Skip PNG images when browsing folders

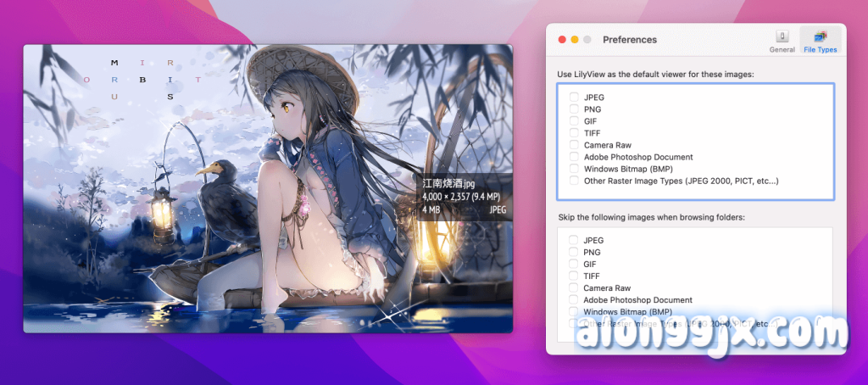574,252
